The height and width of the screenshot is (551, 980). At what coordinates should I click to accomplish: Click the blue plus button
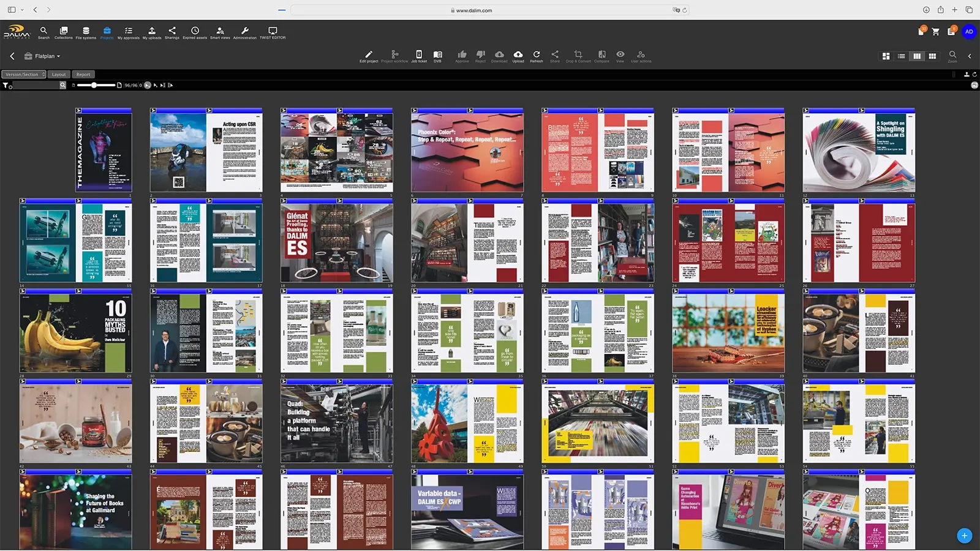point(964,536)
